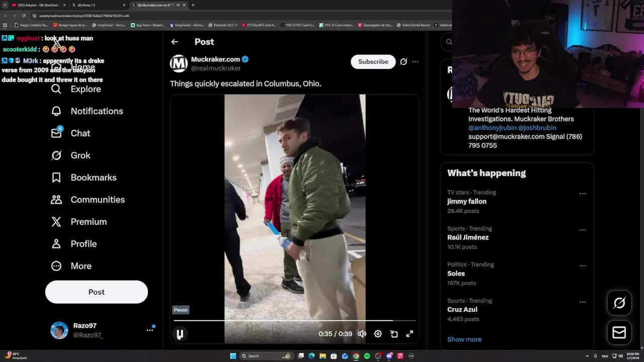Open the floating Messages envelope button
Viewport: 644px width, 362px height.
coord(619,332)
